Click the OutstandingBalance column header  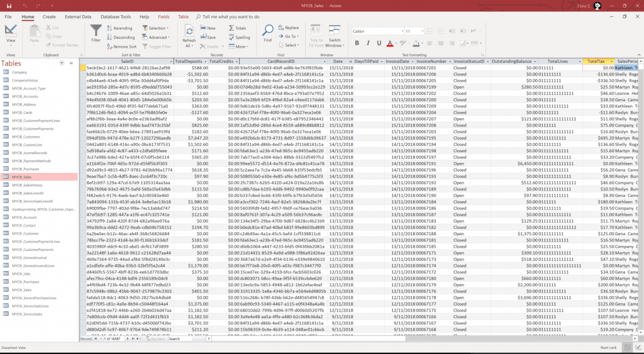[514, 62]
